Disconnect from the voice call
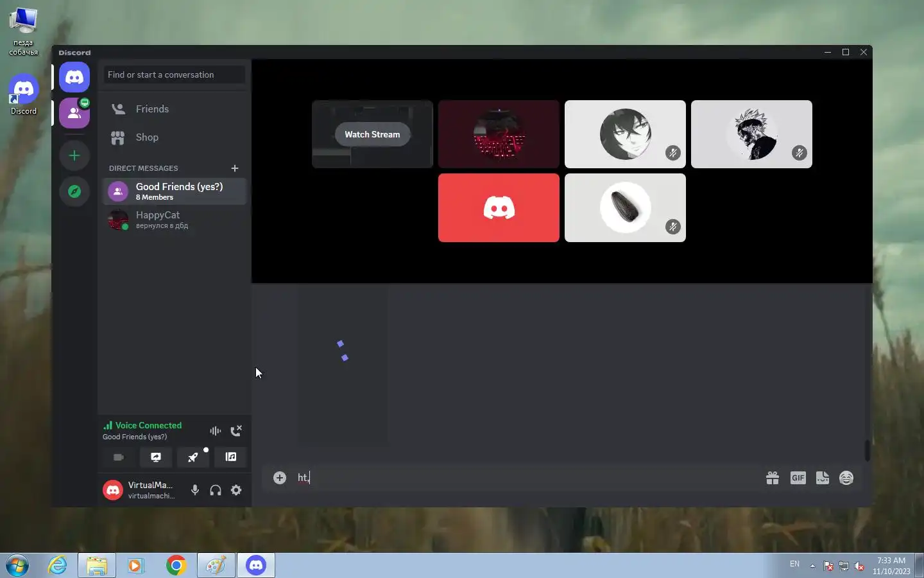The image size is (924, 578). (x=236, y=430)
